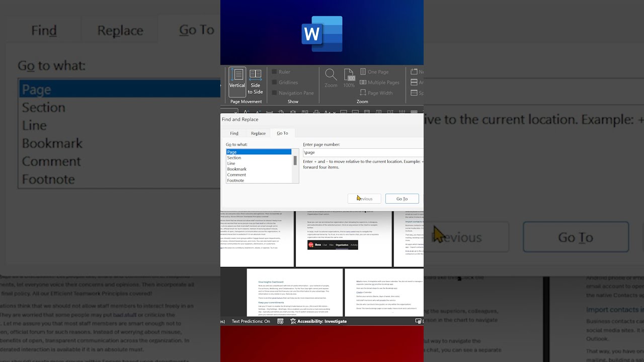Toggle the Gridlines checkbox

(x=274, y=82)
